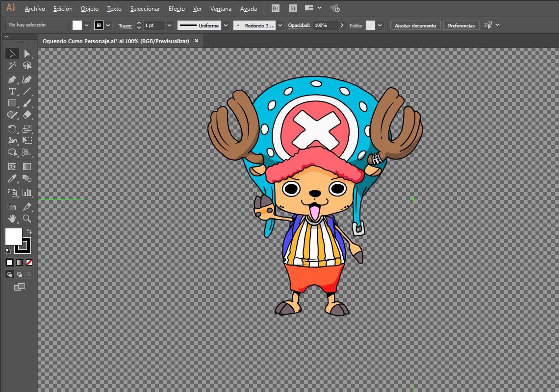559x392 pixels.
Task: Activate the Curvature tool
Action: pos(27,79)
